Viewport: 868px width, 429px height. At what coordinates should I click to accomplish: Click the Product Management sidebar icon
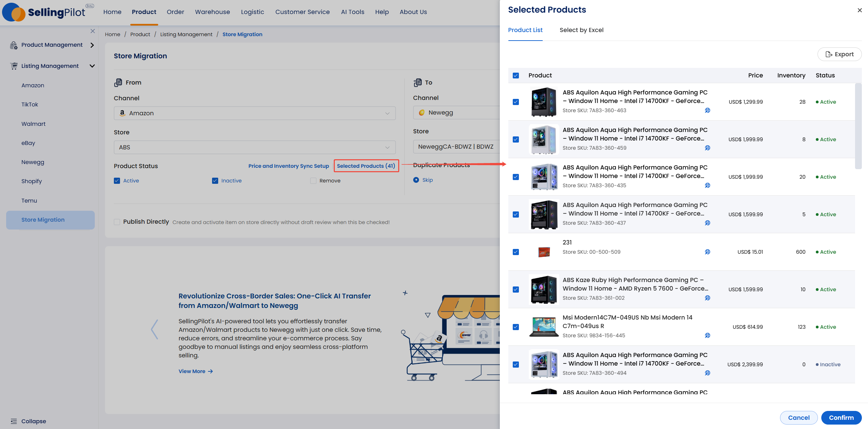14,45
